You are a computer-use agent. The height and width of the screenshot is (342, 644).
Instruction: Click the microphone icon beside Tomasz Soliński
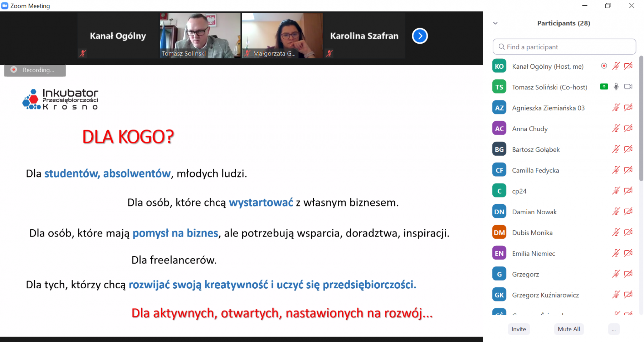point(616,87)
